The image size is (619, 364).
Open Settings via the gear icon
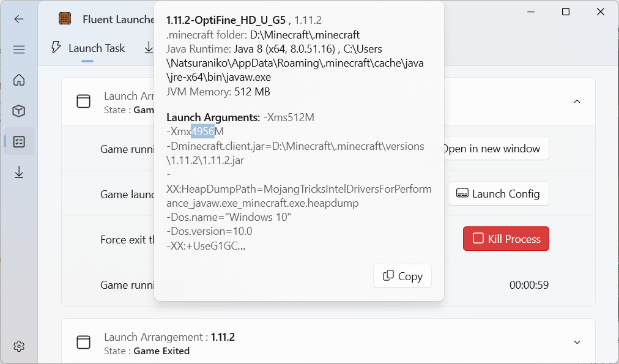pyautogui.click(x=19, y=346)
